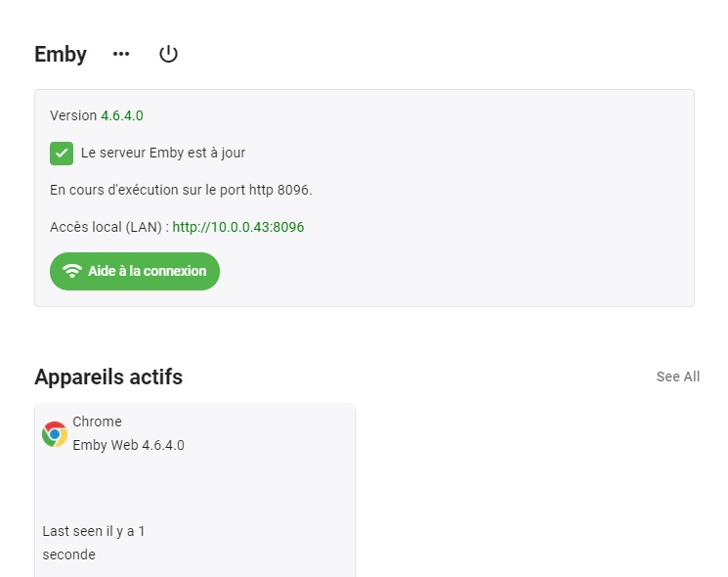Open See All active devices

(678, 377)
